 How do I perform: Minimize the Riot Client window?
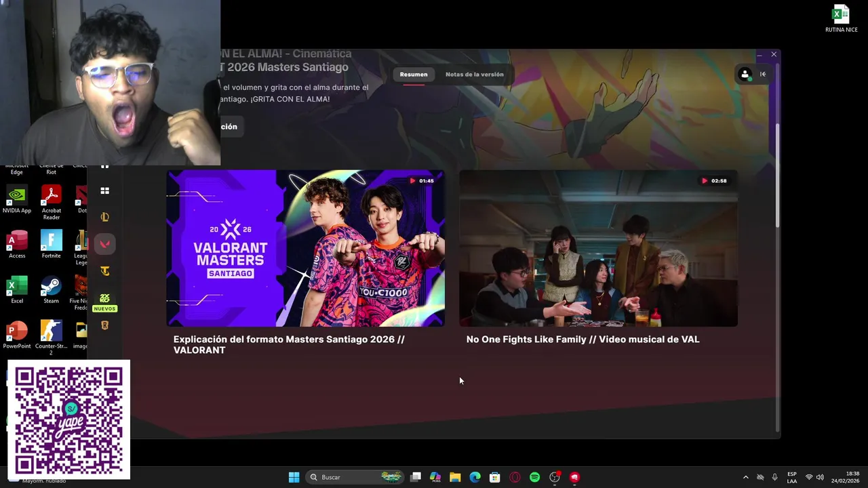click(x=759, y=54)
